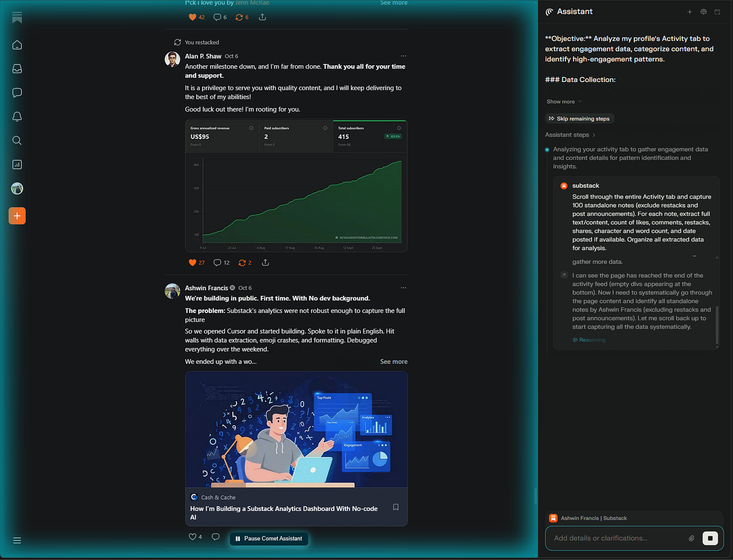Image resolution: width=733 pixels, height=560 pixels.
Task: Open the Notifications bell icon
Action: (17, 117)
